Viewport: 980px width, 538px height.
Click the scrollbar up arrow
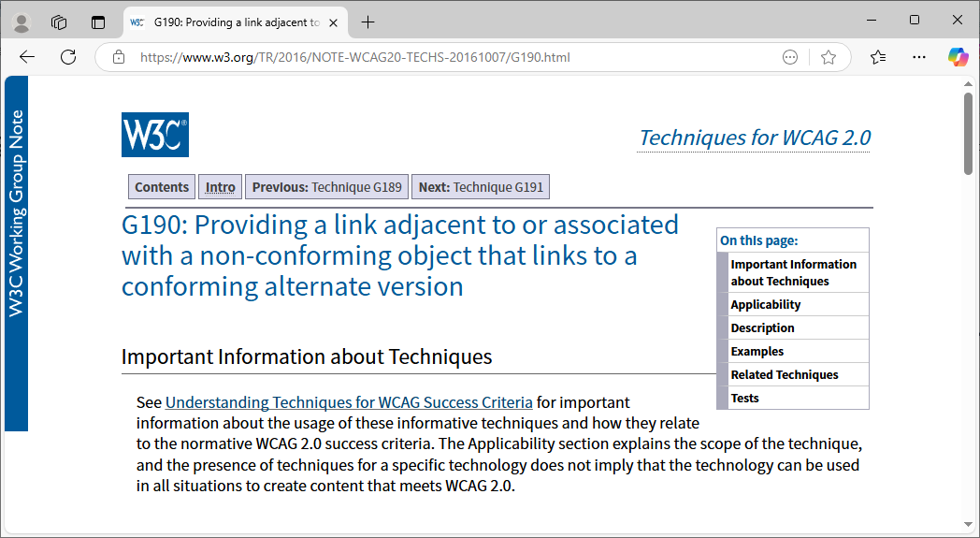tap(968, 83)
